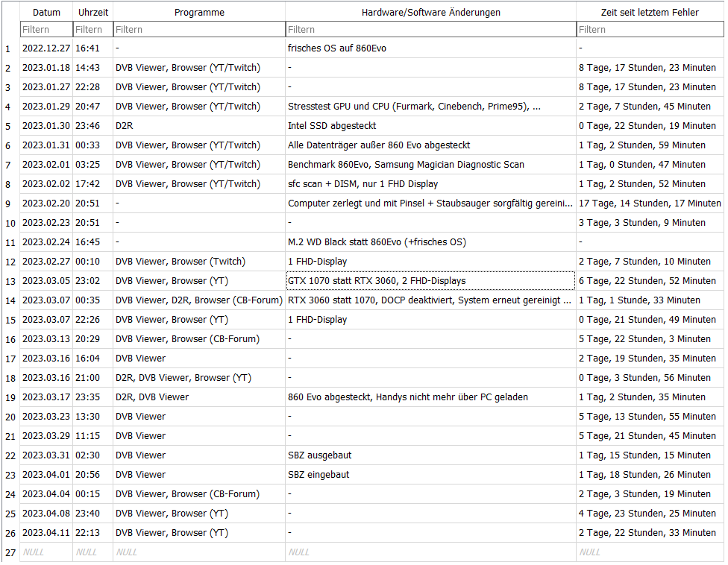
Task: Select cell starting 'RTX 3060 statt 1070, DOCP deaktiviert'
Action: 431,300
